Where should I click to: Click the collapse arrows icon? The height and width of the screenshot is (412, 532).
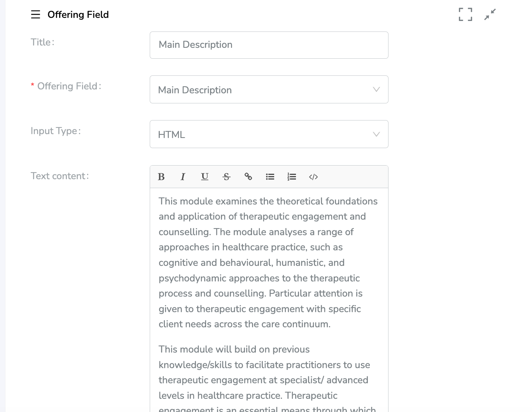(x=490, y=14)
